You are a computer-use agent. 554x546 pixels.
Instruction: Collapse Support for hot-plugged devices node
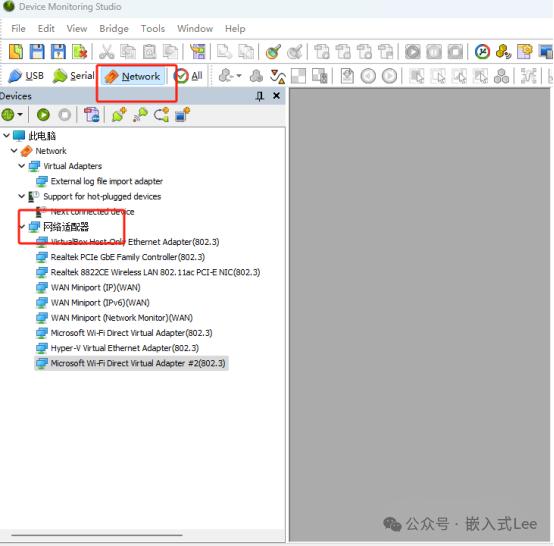[22, 196]
